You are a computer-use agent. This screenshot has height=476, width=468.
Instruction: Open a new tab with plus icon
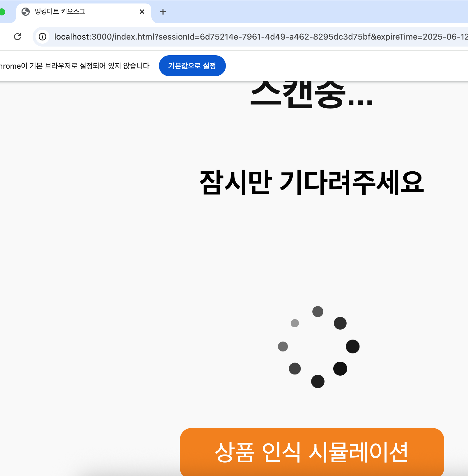pyautogui.click(x=163, y=12)
